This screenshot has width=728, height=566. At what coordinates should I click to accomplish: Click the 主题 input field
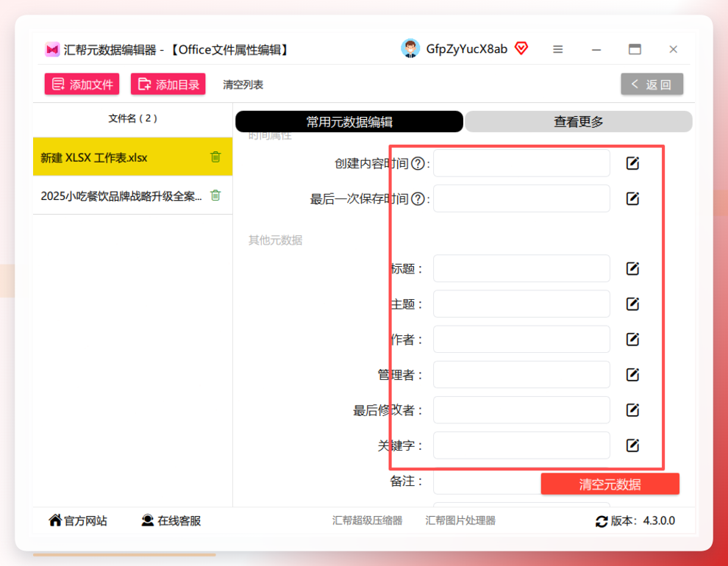click(x=521, y=304)
